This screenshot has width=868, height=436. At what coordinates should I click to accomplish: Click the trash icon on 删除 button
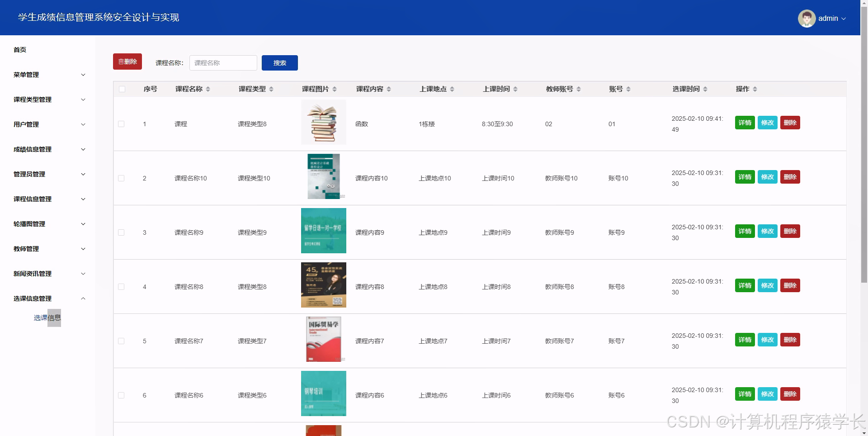(x=121, y=62)
